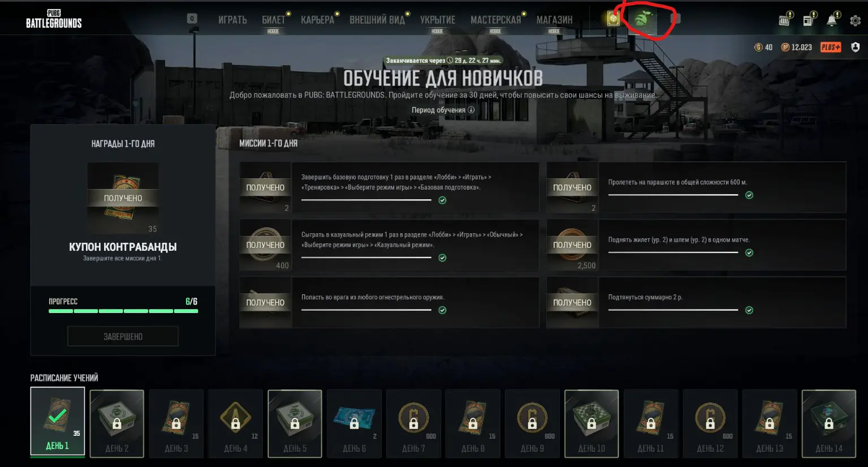Click checkmark of the pull-up mission

(x=749, y=310)
